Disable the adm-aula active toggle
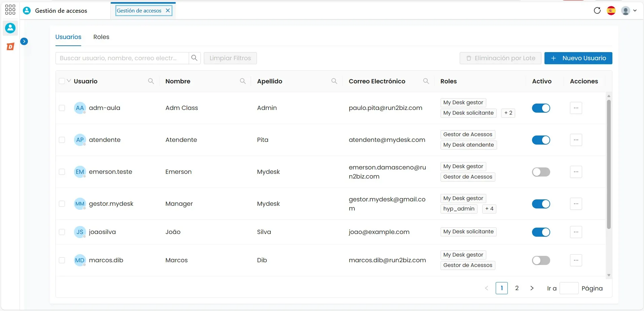The image size is (644, 311). (x=541, y=108)
